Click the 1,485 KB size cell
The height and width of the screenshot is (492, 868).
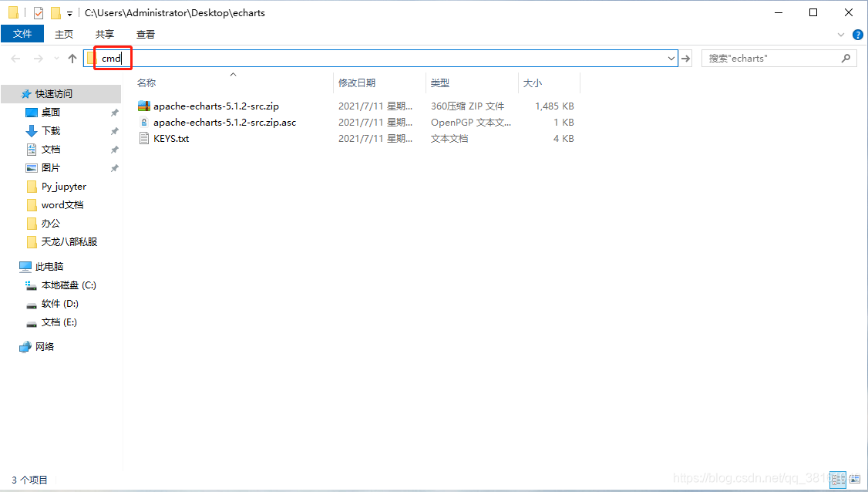click(554, 106)
